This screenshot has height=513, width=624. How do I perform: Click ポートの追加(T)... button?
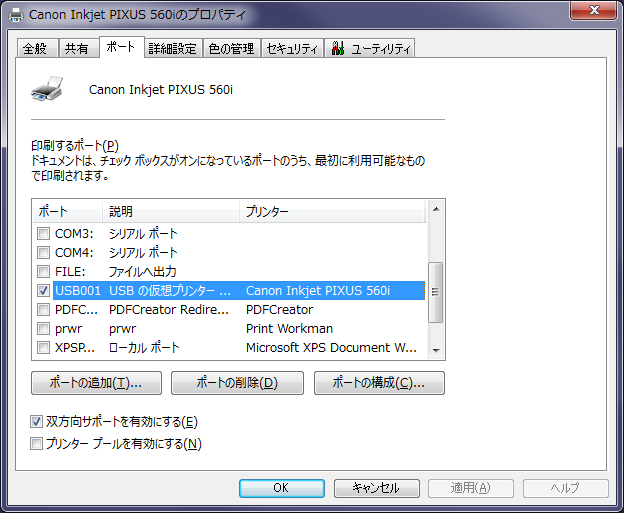[96, 383]
